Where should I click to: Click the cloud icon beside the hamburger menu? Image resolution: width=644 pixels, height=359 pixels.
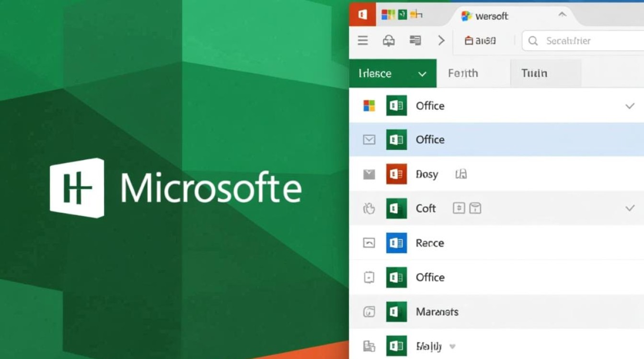click(x=389, y=41)
